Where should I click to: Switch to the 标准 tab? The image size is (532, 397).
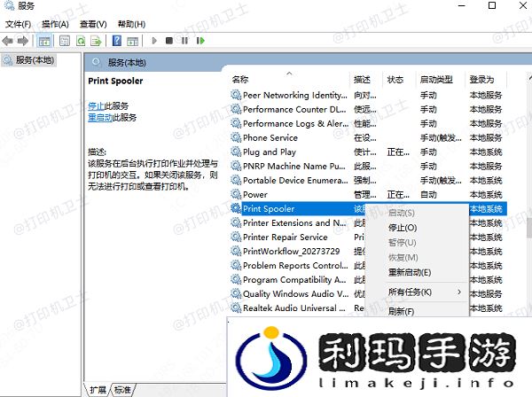(122, 390)
